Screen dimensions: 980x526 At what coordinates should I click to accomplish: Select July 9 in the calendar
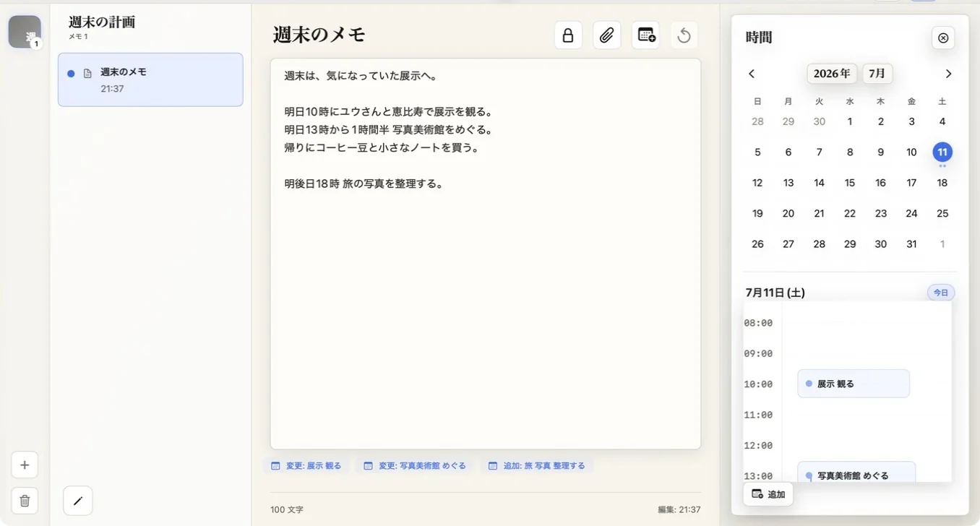pos(880,152)
